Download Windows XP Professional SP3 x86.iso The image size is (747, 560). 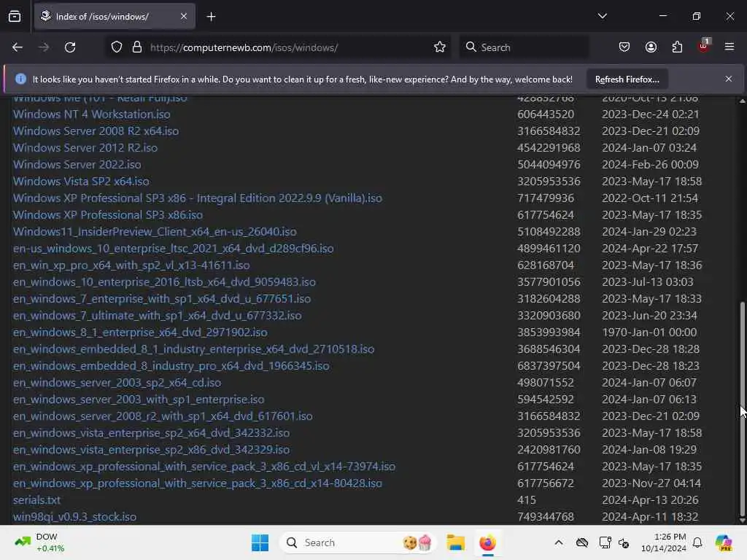click(108, 215)
